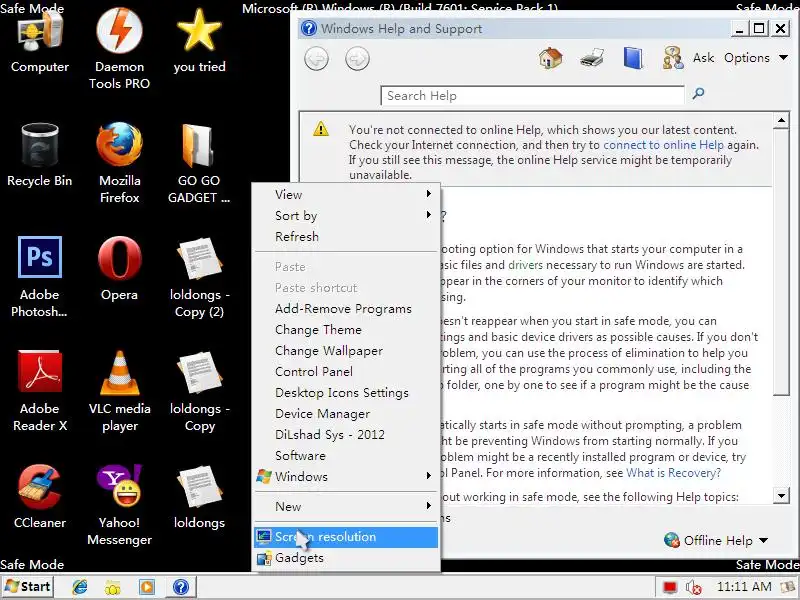Launch Mozilla Firefox from desktop
Screen dimensions: 800x600
tap(119, 162)
